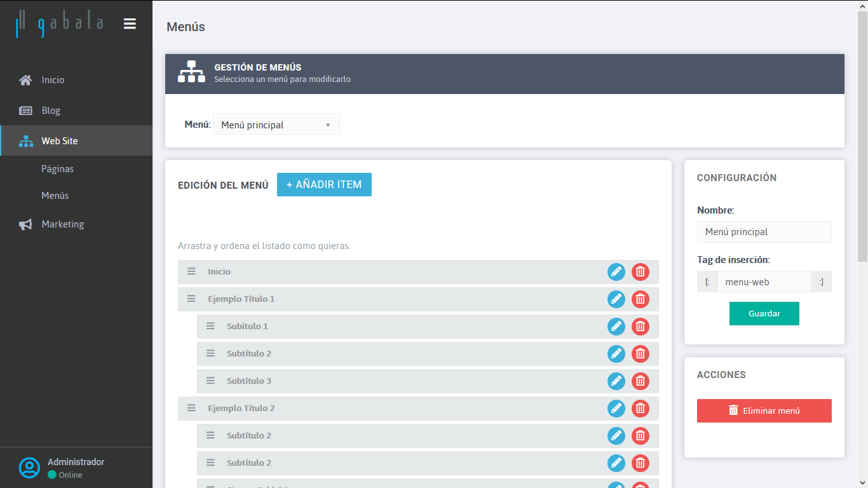The width and height of the screenshot is (868, 488).
Task: Click the Web Site sitemap icon in sidebar
Action: 26,141
